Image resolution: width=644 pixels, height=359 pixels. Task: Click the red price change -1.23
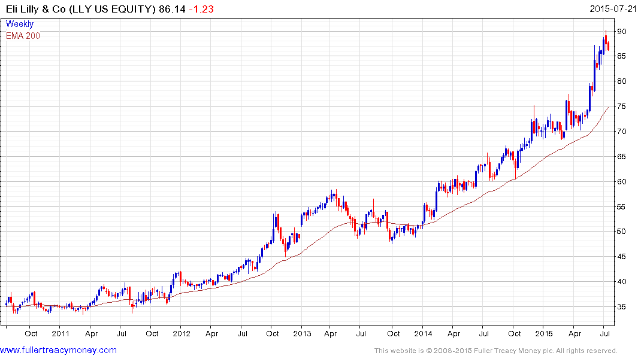tap(201, 9)
